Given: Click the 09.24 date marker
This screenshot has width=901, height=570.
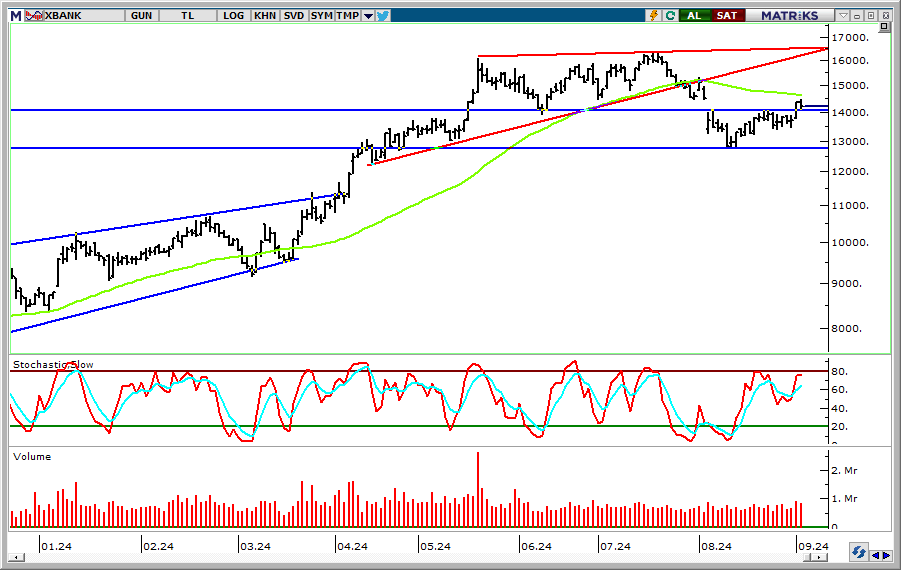Looking at the screenshot, I should click(814, 546).
